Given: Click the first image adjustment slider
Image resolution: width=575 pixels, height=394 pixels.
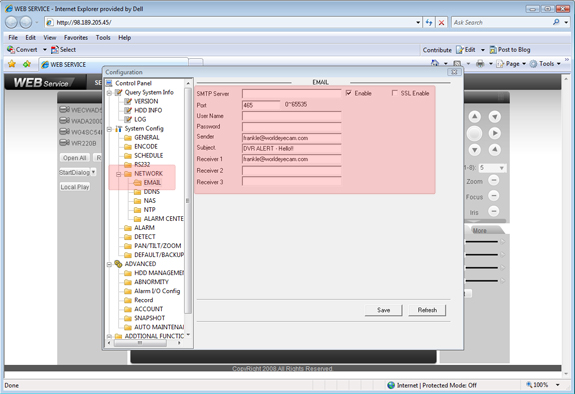Looking at the screenshot, I should pyautogui.click(x=482, y=242).
